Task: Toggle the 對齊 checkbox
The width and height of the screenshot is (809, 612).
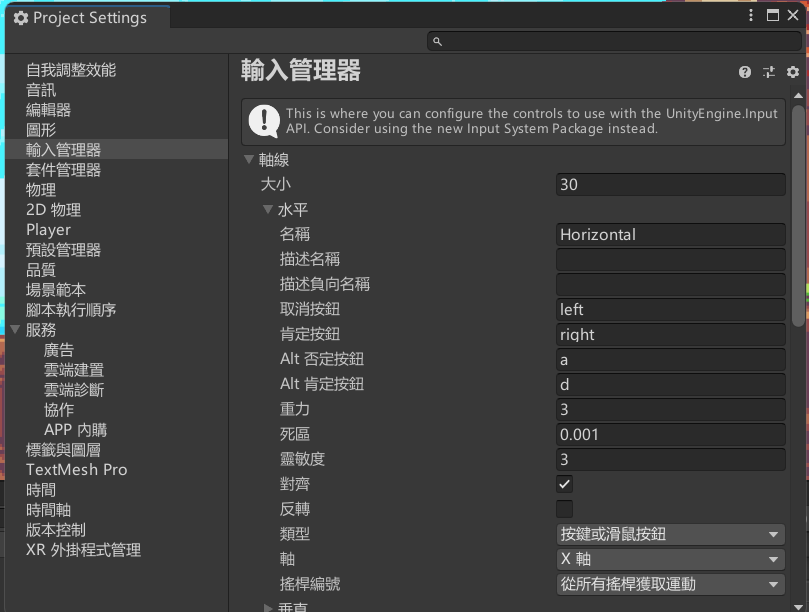Action: 564,484
